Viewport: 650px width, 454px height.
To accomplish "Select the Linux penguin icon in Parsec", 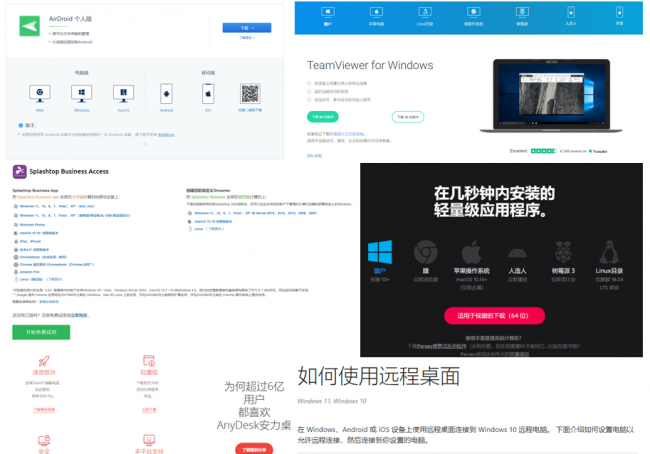I will [609, 252].
